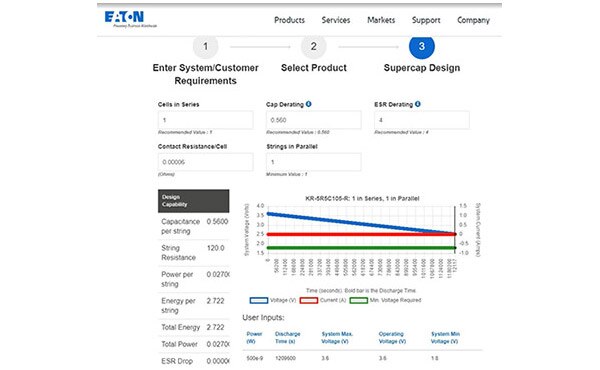
Task: Click the 1209600 discharge time value
Action: click(285, 359)
